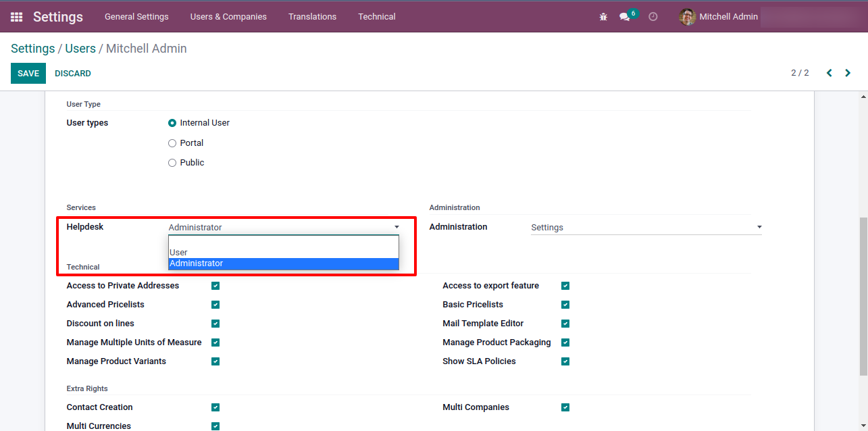Click the Administration field label
Screen dimensions: 868x431
(x=458, y=227)
